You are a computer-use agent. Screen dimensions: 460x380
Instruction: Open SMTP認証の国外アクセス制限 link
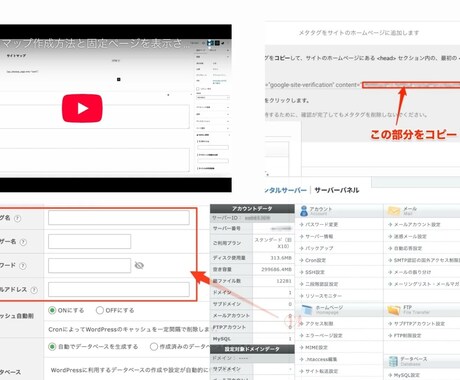pos(427,260)
